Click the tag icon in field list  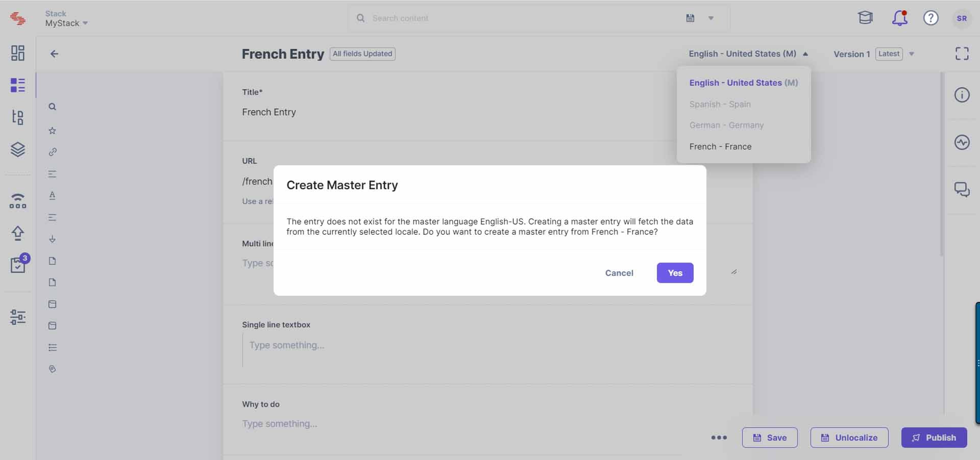(x=53, y=369)
